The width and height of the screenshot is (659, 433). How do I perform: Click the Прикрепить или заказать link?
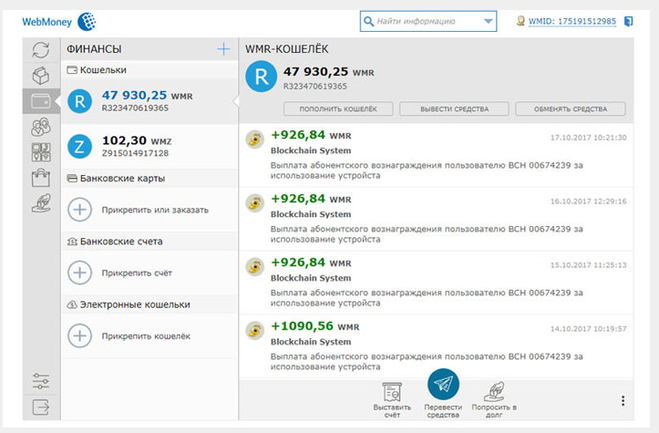155,210
